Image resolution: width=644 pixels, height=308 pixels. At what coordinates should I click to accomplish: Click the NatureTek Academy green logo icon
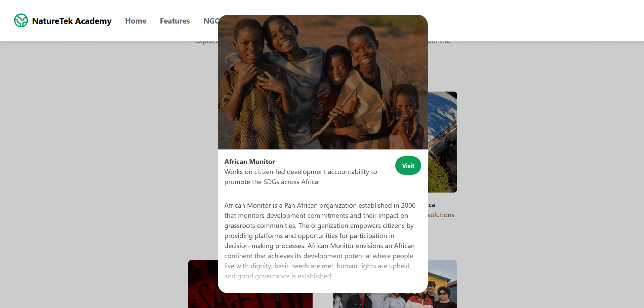21,21
